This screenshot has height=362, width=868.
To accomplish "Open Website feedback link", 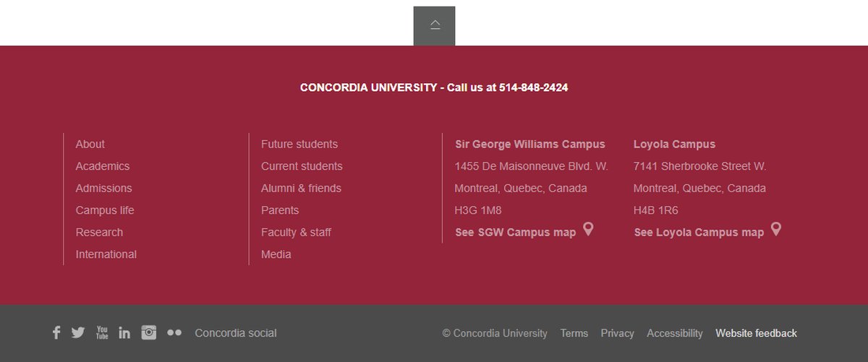I will (756, 333).
